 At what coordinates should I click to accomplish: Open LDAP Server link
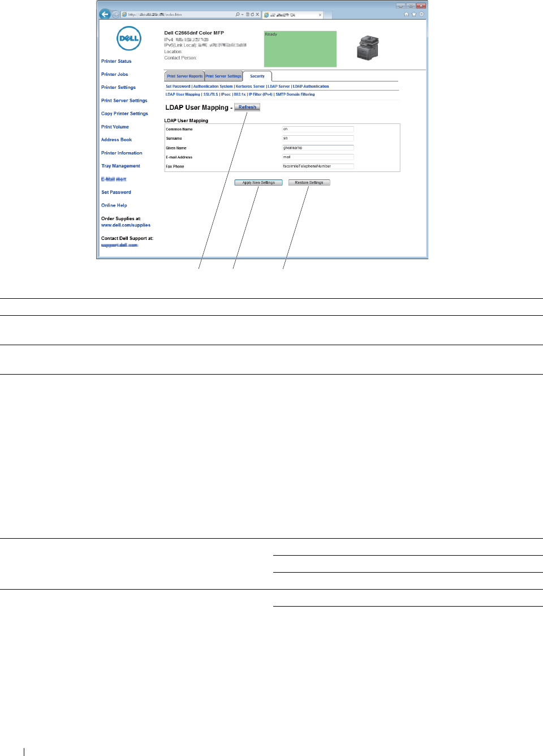(279, 87)
